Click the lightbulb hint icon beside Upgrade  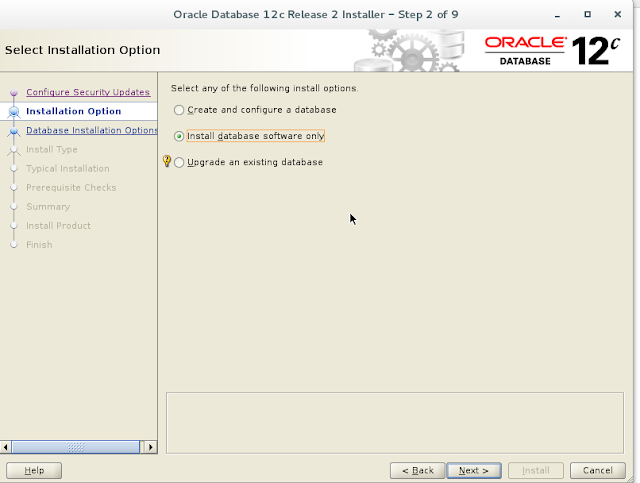[167, 161]
